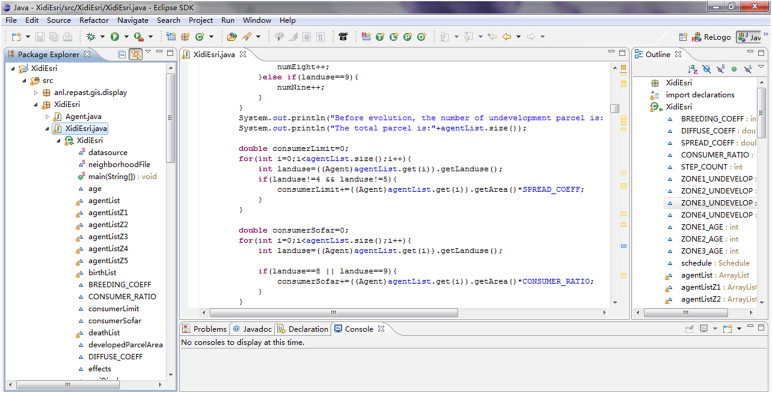The image size is (772, 393).
Task: Click the Last Edit Location arrow icon
Action: (x=491, y=37)
